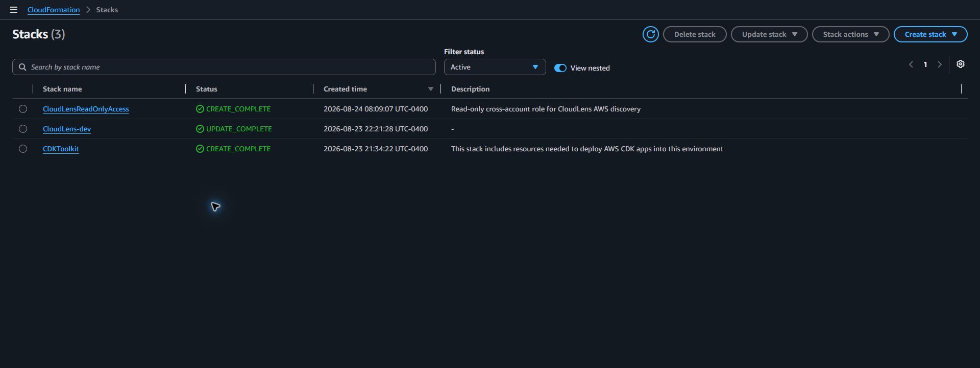The image size is (980, 368).
Task: Click the 2026-08-23 22:21:28 timestamp
Action: (376, 129)
